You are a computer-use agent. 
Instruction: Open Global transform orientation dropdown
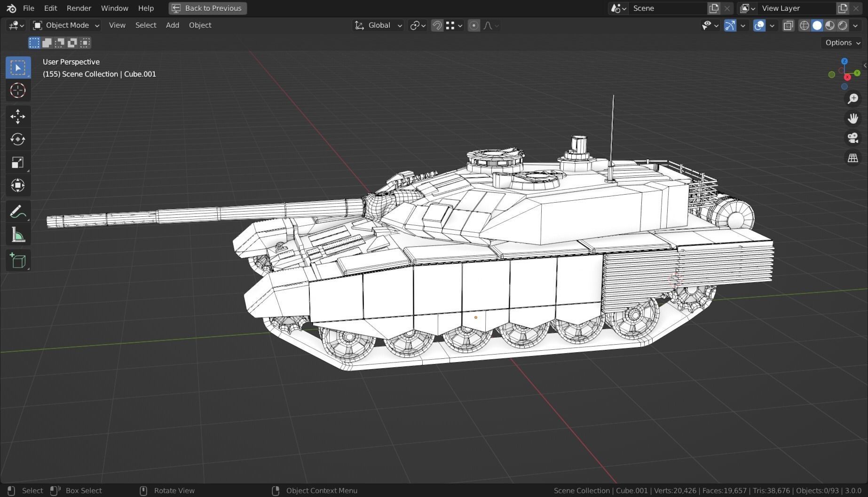[x=378, y=25]
